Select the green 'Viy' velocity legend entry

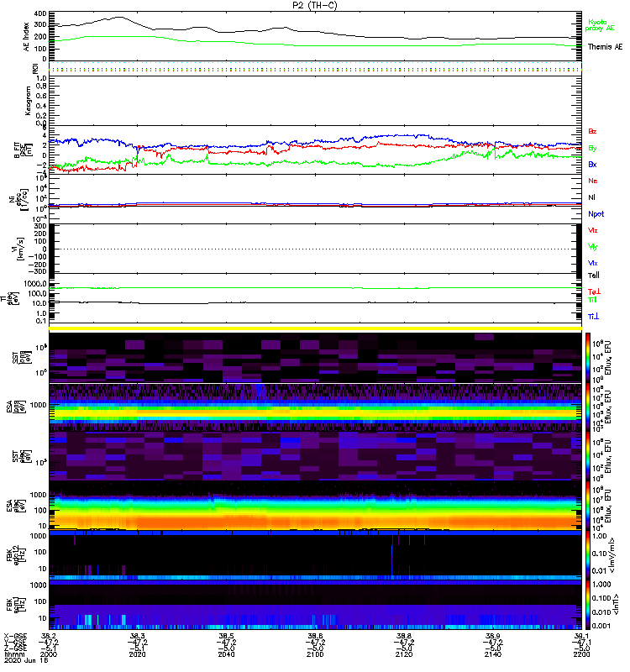[x=593, y=247]
